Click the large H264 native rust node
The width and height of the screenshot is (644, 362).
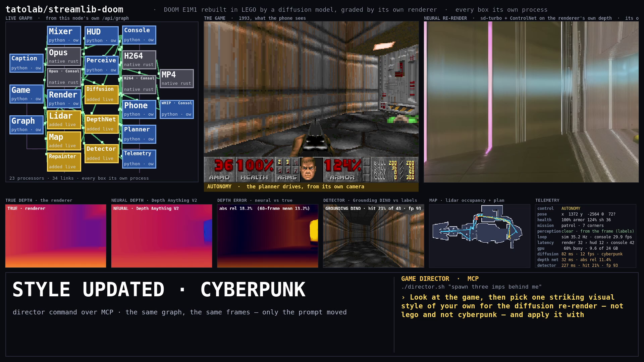click(x=139, y=60)
